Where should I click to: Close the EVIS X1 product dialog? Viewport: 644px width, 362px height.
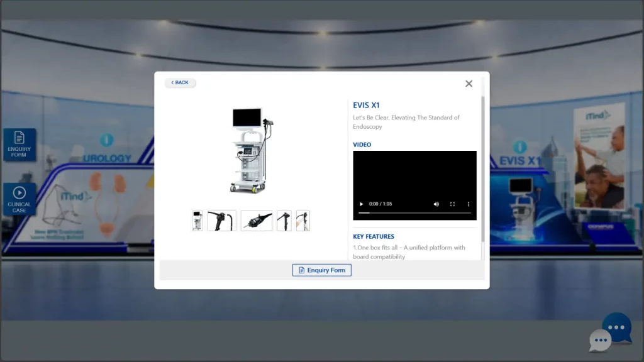pos(469,84)
